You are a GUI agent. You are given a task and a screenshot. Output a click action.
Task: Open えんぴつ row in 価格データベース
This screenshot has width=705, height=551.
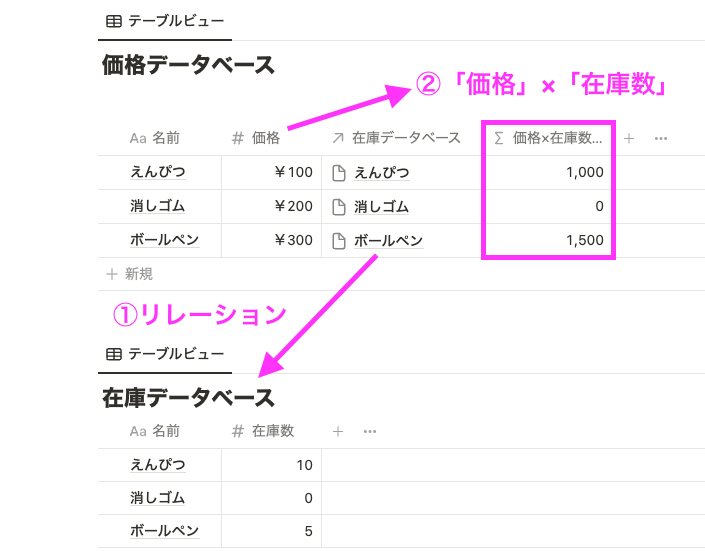click(x=158, y=172)
